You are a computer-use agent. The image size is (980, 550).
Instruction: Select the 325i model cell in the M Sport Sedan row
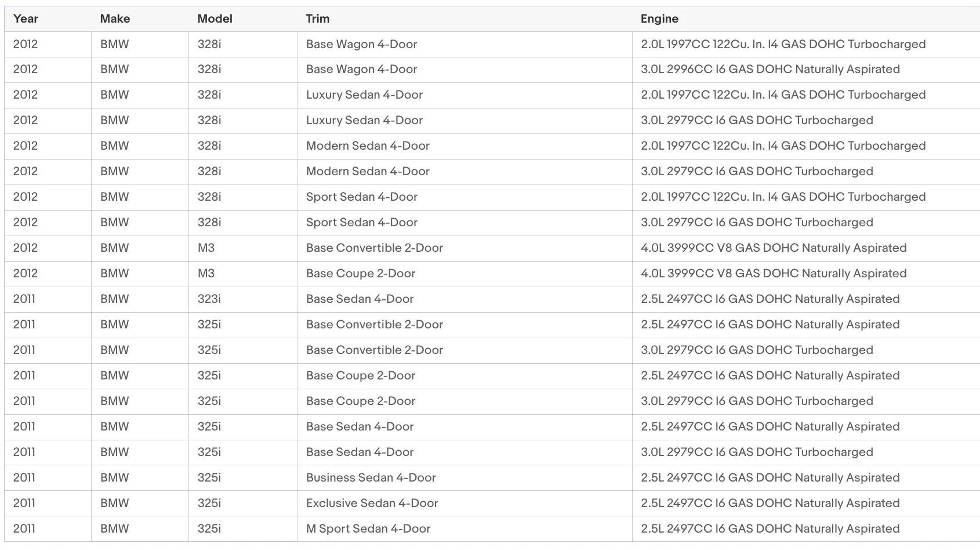coord(242,529)
